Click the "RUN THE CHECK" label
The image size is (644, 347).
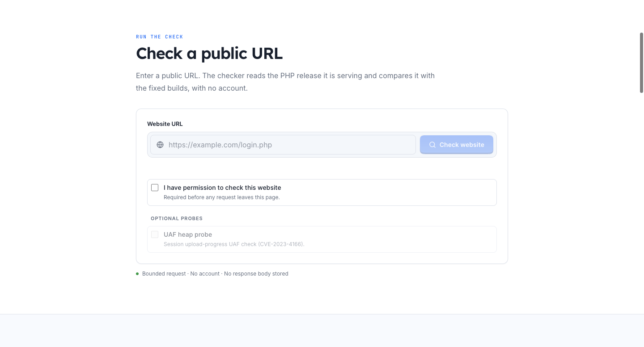[160, 37]
